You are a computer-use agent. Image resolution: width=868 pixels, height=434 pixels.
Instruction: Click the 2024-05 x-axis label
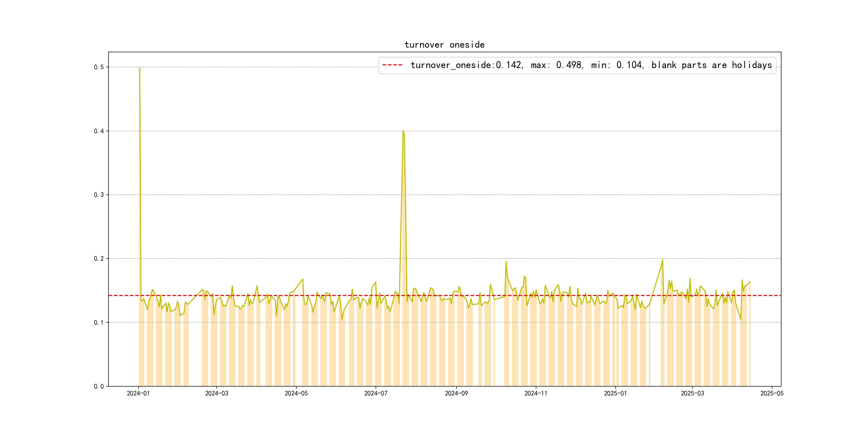click(296, 393)
